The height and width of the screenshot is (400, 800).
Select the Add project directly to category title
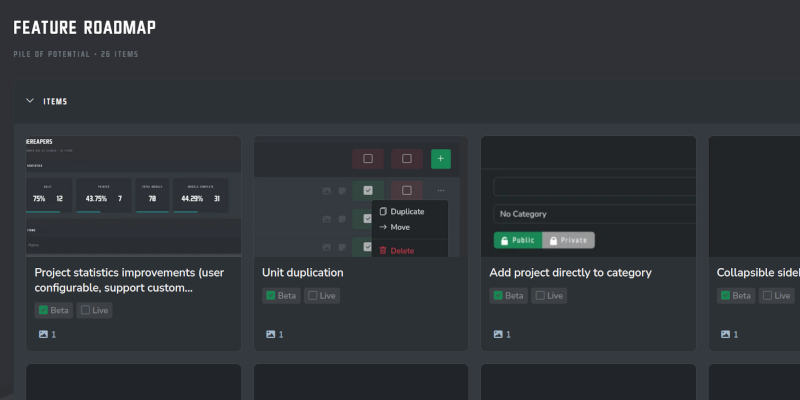[x=570, y=273]
